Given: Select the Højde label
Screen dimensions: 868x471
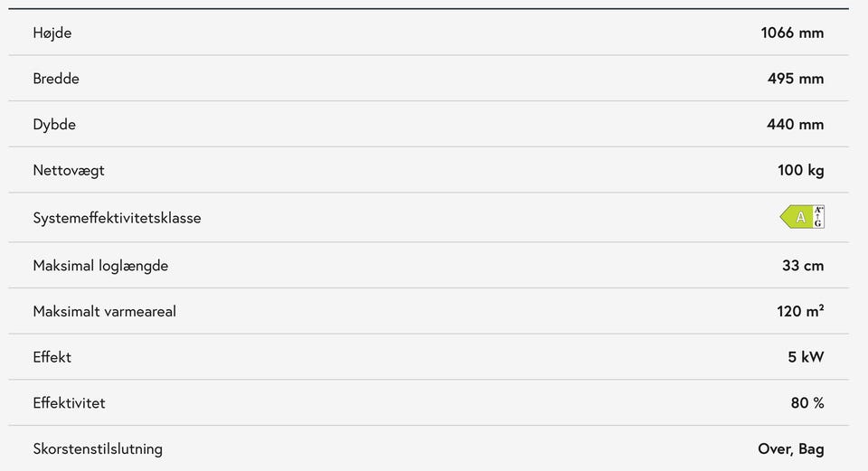Looking at the screenshot, I should (52, 33).
